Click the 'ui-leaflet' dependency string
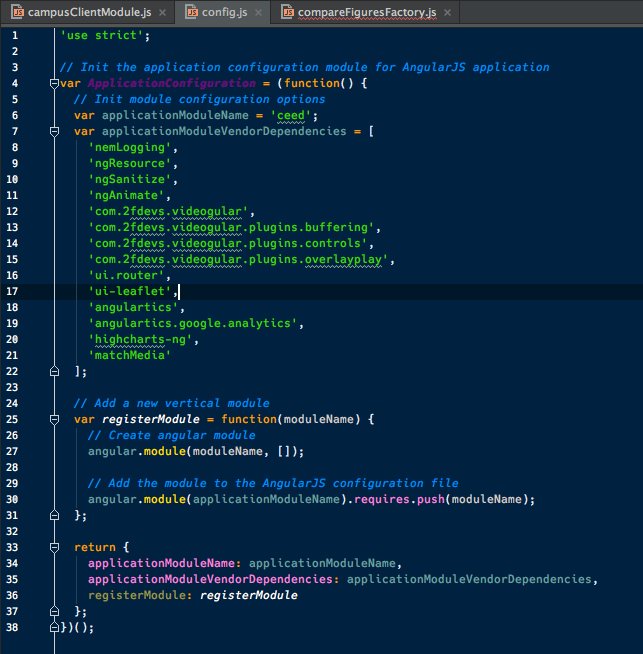The height and width of the screenshot is (654, 643). (130, 291)
